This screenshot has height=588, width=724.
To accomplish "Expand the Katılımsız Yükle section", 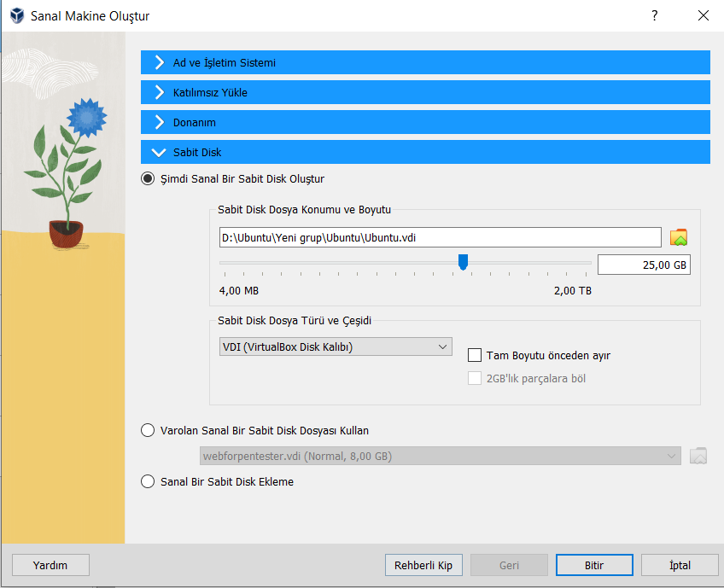I will (x=425, y=92).
